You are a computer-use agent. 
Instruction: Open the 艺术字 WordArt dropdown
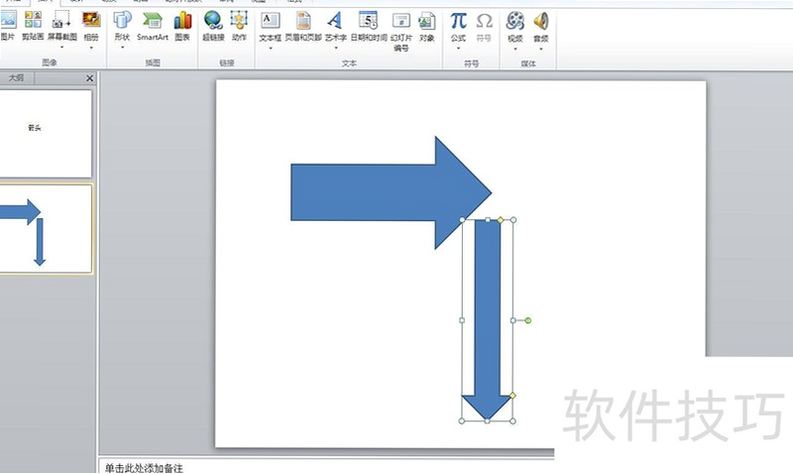[x=336, y=48]
